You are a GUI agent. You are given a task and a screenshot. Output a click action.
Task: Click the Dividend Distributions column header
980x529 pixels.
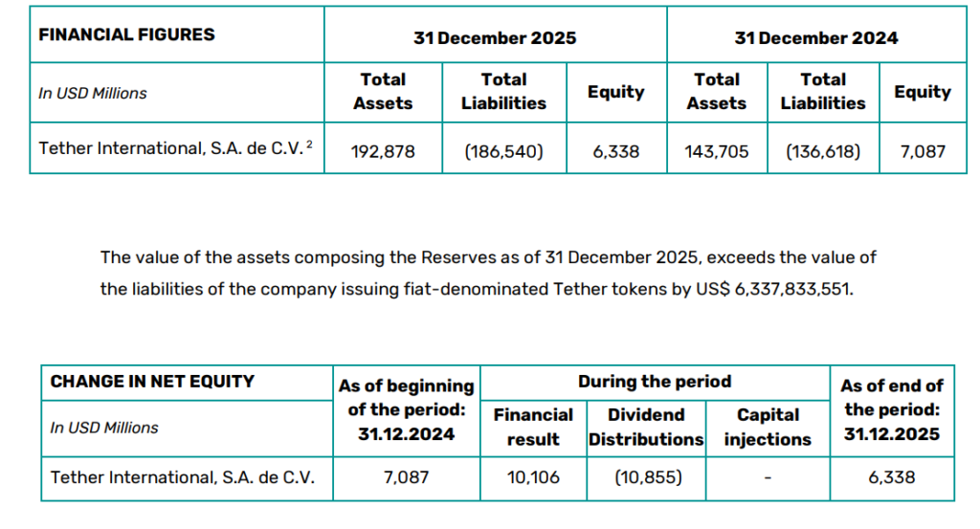pyautogui.click(x=646, y=427)
